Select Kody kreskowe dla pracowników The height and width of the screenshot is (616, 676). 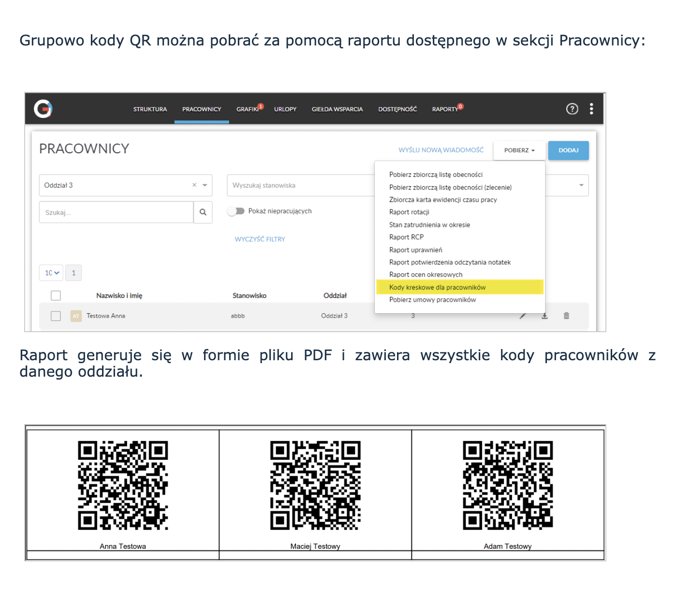460,287
